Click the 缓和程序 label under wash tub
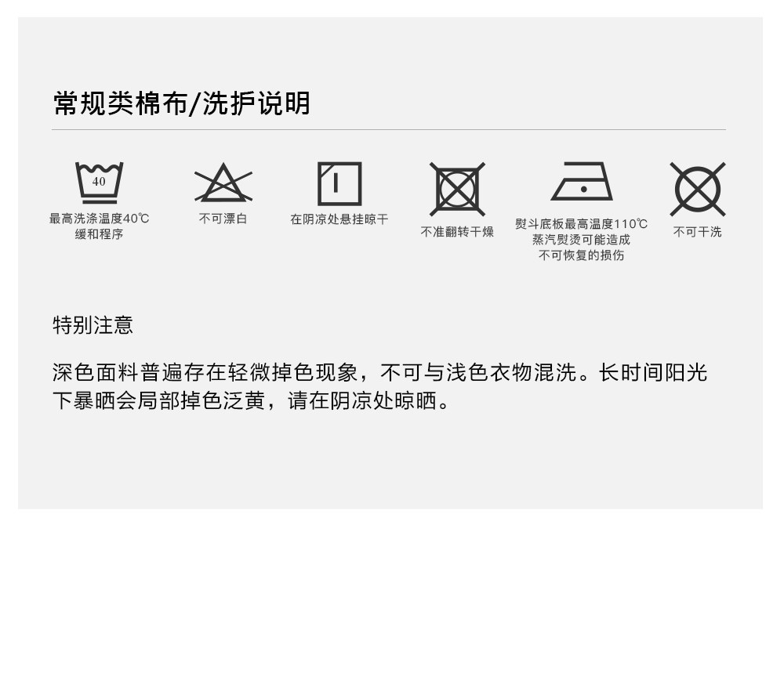Screen dimensions: 784x673 (99, 233)
